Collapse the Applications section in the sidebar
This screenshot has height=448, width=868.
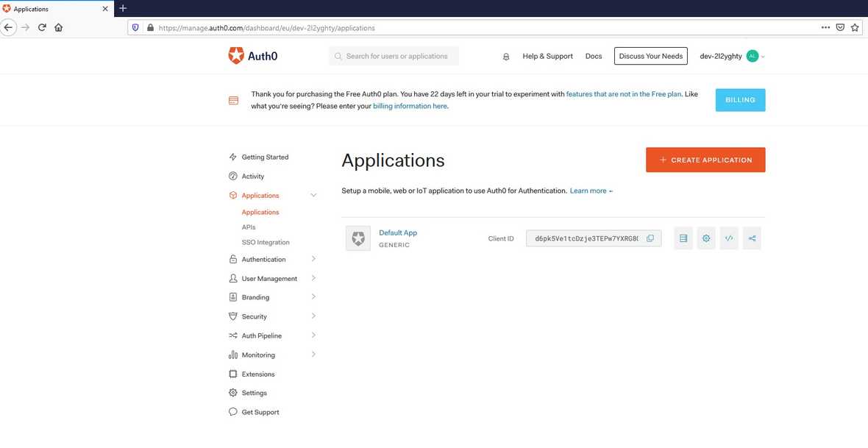[x=313, y=194]
